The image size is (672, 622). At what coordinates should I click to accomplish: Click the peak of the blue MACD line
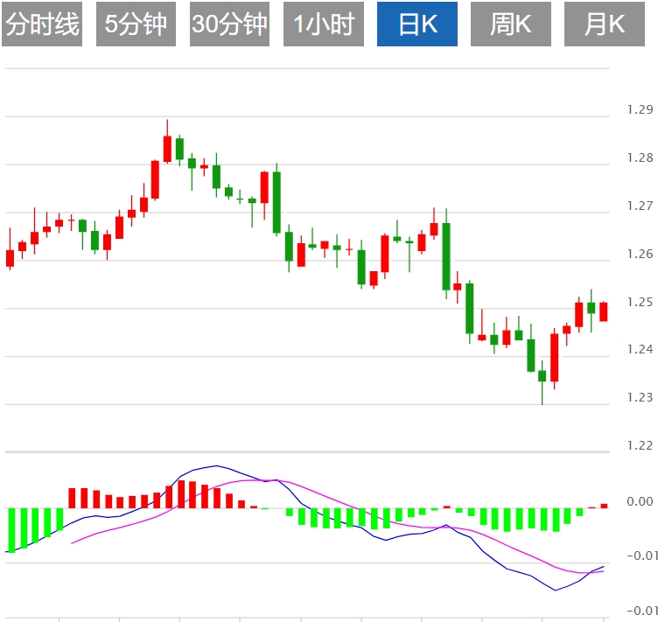click(x=215, y=466)
